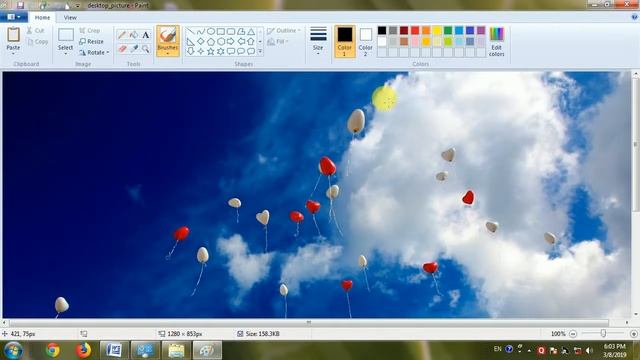Choose the Oval callout shape
The height and width of the screenshot is (360, 640).
click(241, 51)
